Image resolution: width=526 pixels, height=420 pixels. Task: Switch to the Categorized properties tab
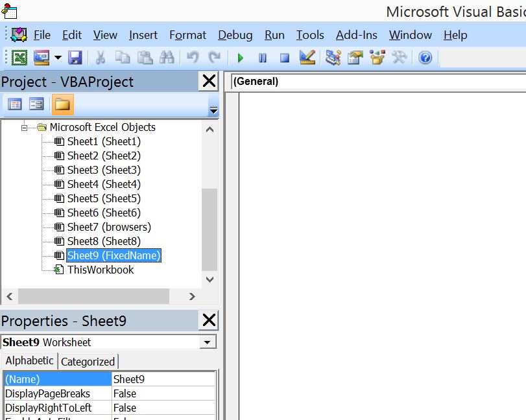(x=88, y=362)
